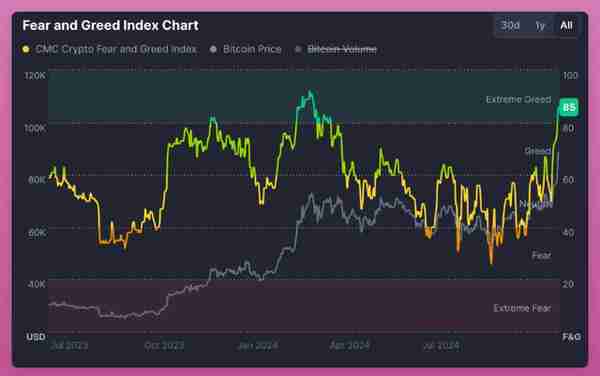
Task: Select the 30d time range tab
Action: click(510, 26)
